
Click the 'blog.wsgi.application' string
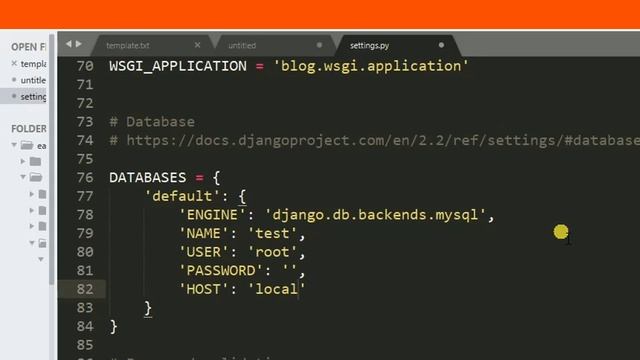pyautogui.click(x=371, y=66)
